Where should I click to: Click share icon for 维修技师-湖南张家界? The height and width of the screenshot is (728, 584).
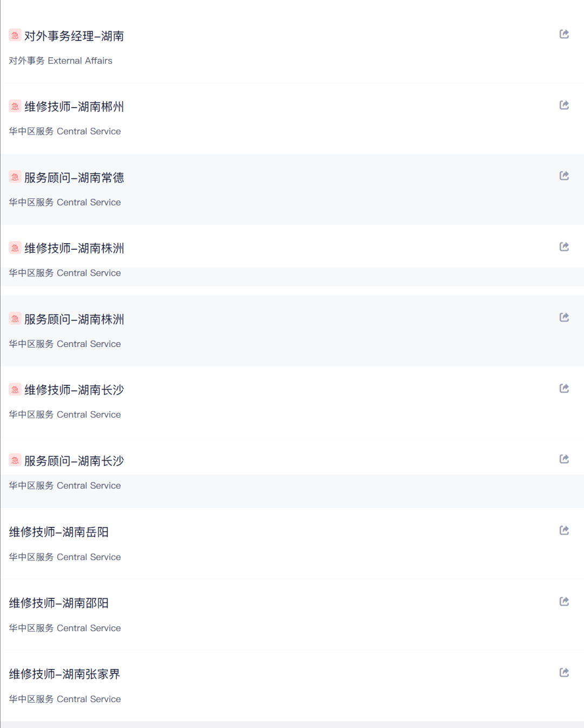(564, 672)
